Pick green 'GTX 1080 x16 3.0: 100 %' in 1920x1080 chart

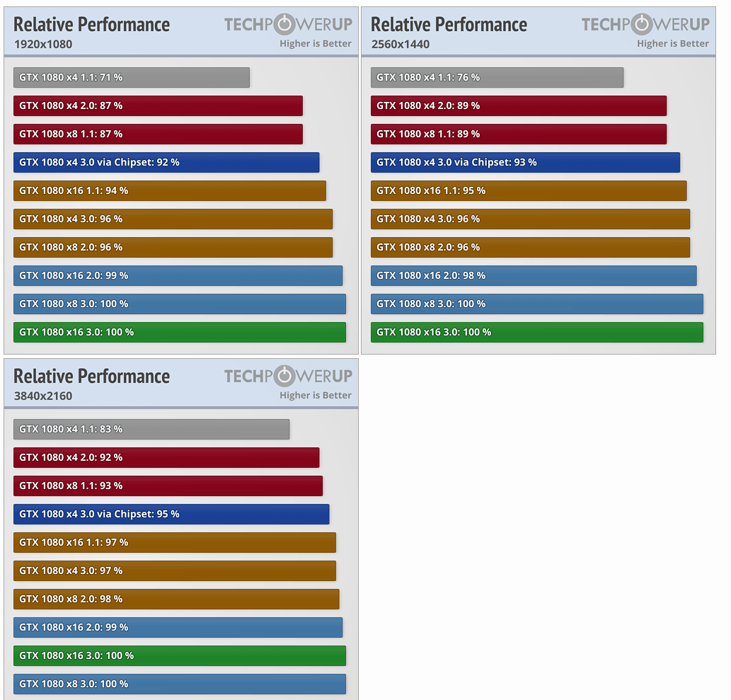[180, 332]
